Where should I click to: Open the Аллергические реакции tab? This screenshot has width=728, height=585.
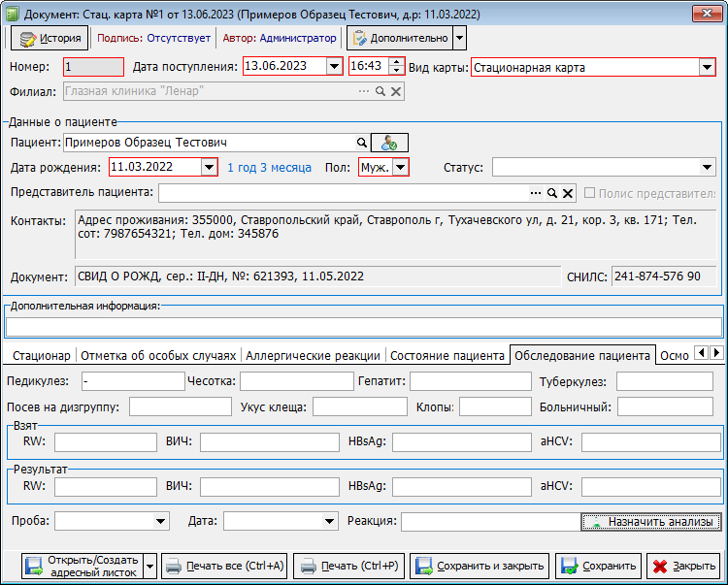pyautogui.click(x=313, y=356)
